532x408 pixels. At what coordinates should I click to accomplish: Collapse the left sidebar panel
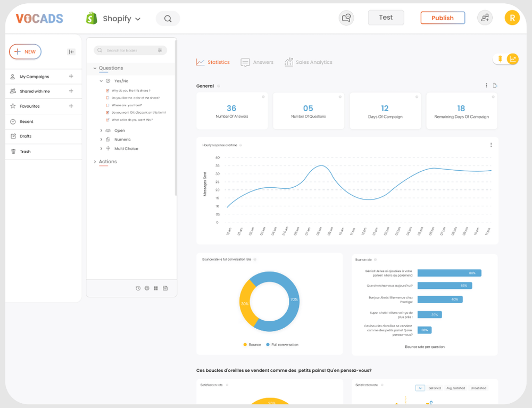click(x=71, y=52)
